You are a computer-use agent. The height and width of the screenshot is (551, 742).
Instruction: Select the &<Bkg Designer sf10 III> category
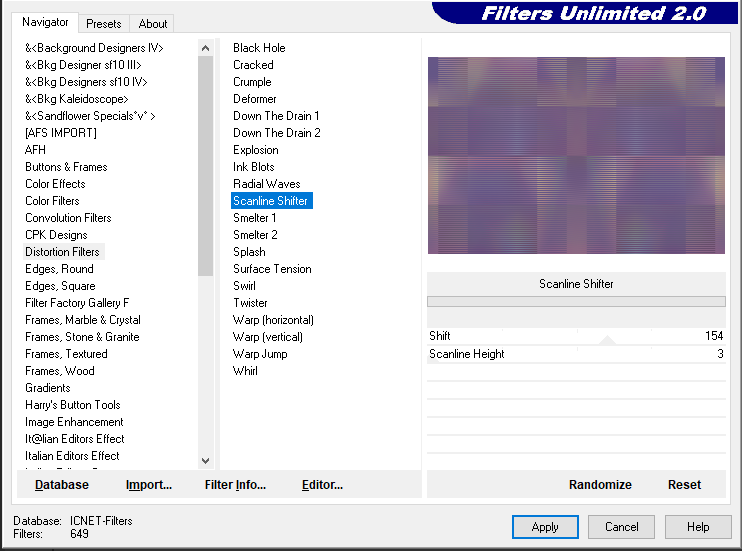(x=83, y=65)
